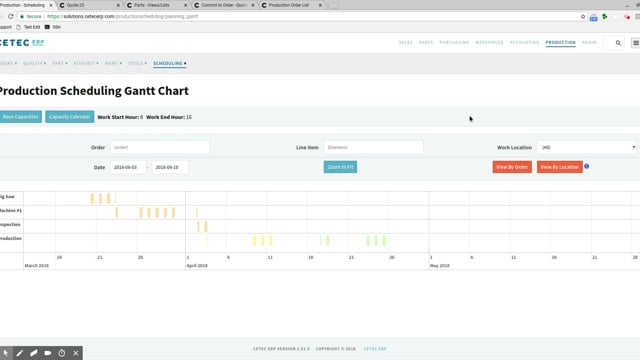640x360 pixels.
Task: Click the blue info icon beside View By Location
Action: point(587,167)
